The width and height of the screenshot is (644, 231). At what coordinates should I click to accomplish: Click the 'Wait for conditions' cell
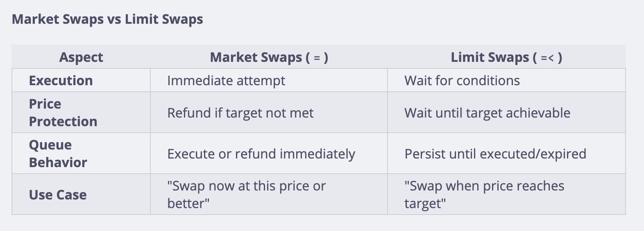462,81
